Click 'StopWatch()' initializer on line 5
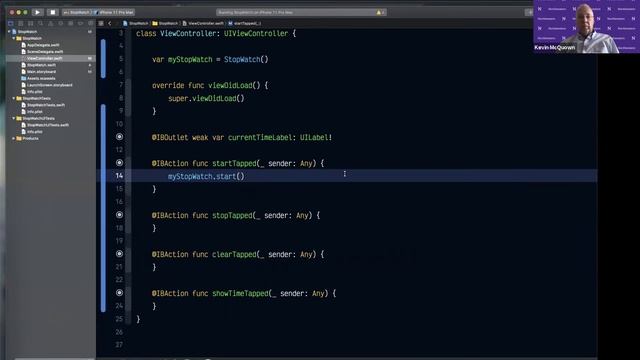 (x=246, y=59)
